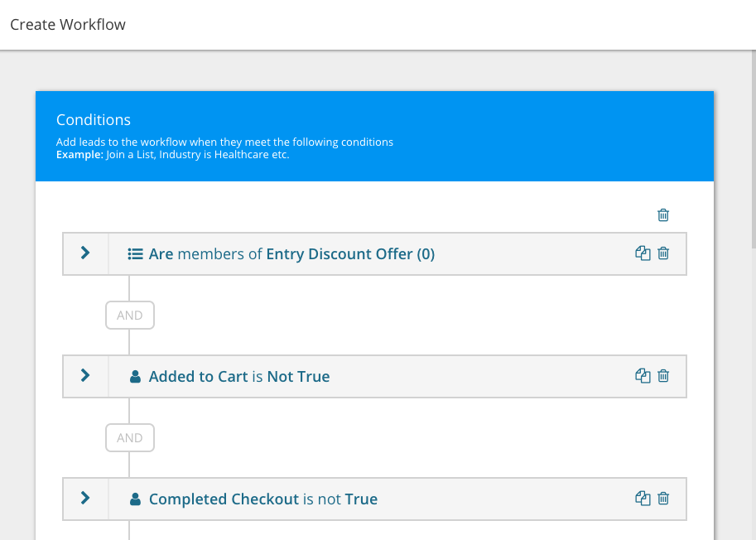Delete the Added to Cart condition
756x540 pixels.
coord(663,375)
